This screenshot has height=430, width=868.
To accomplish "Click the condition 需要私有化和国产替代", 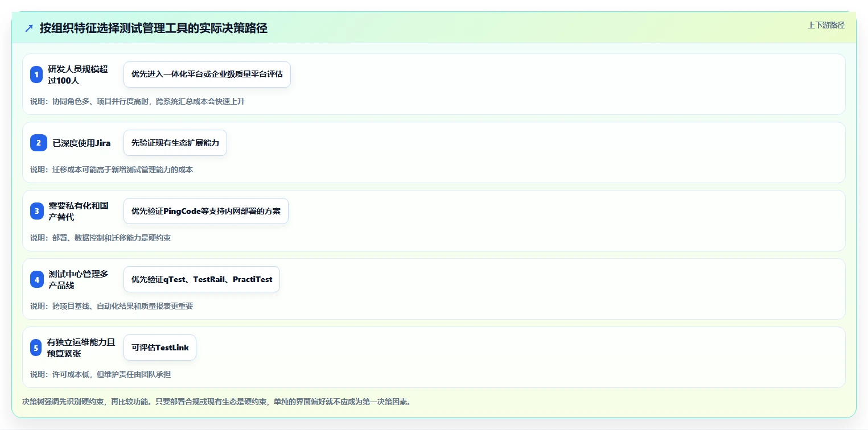I will [x=79, y=211].
